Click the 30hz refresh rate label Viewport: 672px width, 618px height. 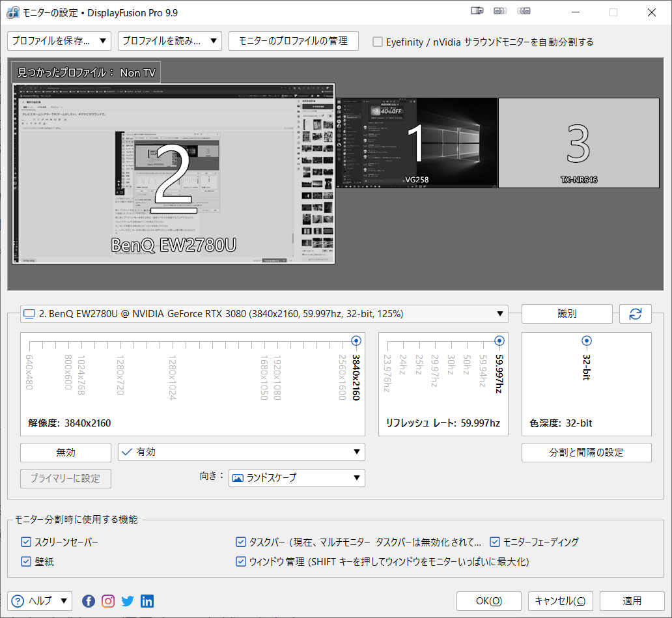tap(451, 365)
